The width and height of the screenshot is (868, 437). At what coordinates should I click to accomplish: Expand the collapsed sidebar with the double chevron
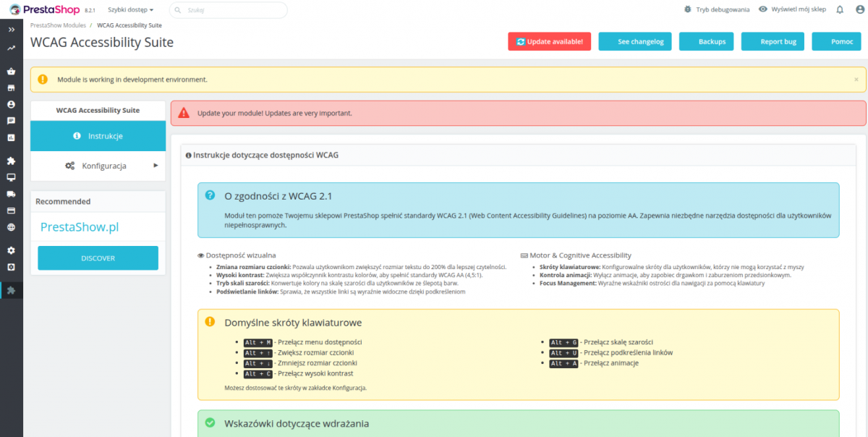[x=12, y=30]
